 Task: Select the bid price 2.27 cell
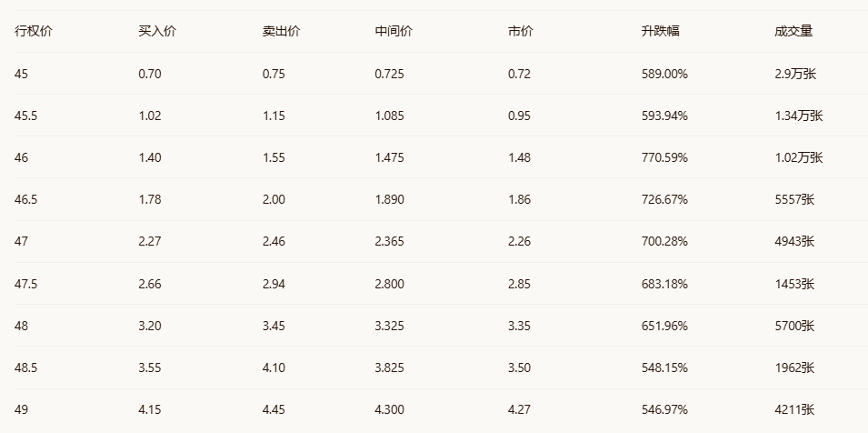tap(150, 241)
